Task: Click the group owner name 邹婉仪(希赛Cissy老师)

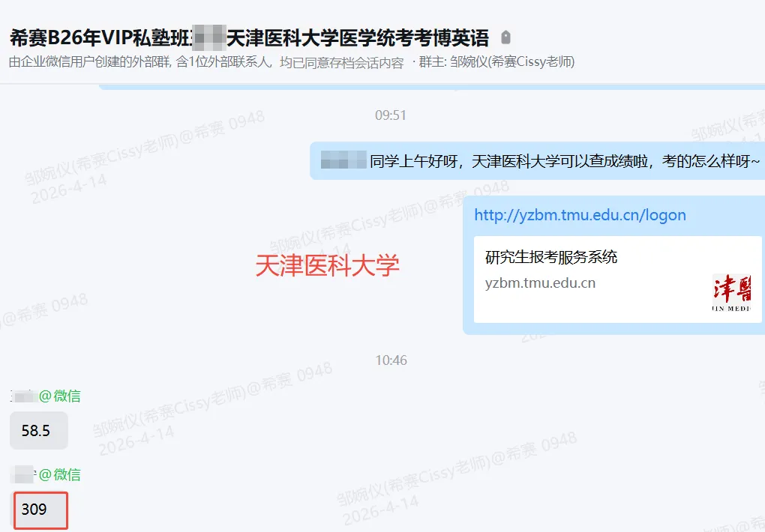Action: 512,62
